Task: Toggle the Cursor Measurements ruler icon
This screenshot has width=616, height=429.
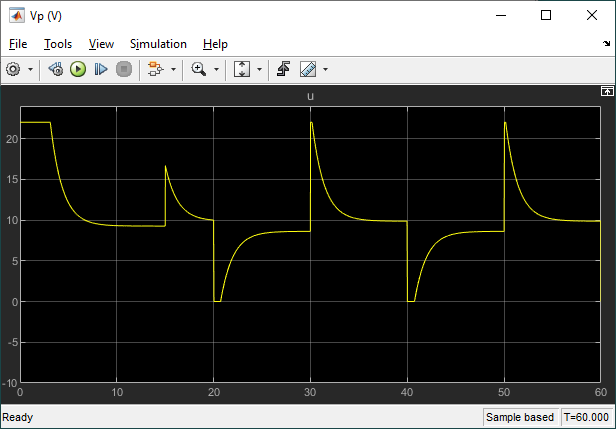Action: click(x=307, y=69)
